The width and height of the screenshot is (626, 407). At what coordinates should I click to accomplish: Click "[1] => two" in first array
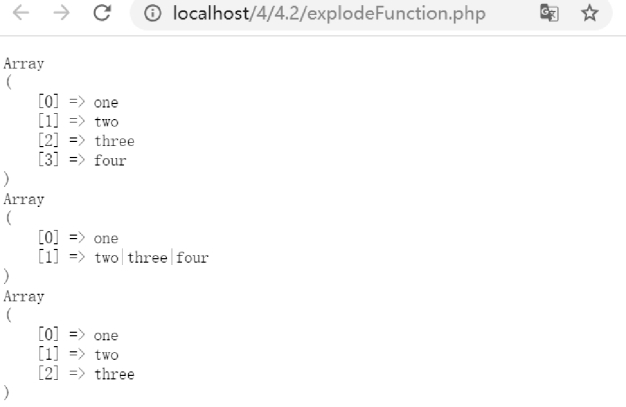point(78,121)
